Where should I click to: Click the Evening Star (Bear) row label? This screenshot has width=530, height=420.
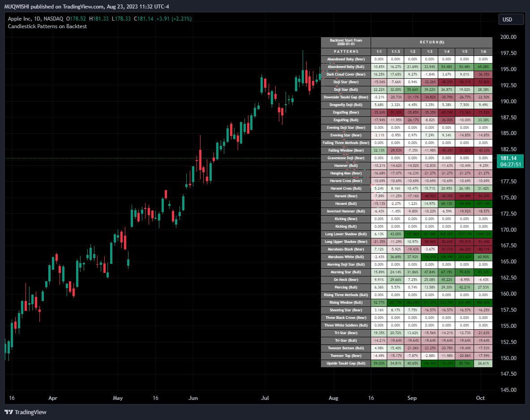[x=346, y=135]
